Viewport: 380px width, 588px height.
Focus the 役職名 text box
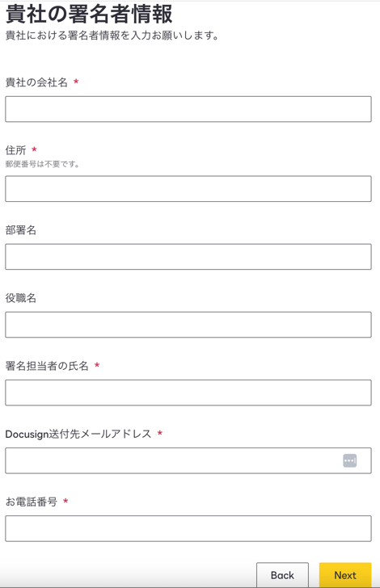[188, 325]
